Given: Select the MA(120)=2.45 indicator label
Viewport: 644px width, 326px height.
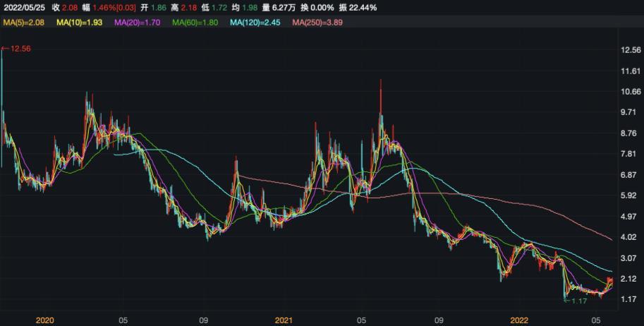Looking at the screenshot, I should [255, 22].
